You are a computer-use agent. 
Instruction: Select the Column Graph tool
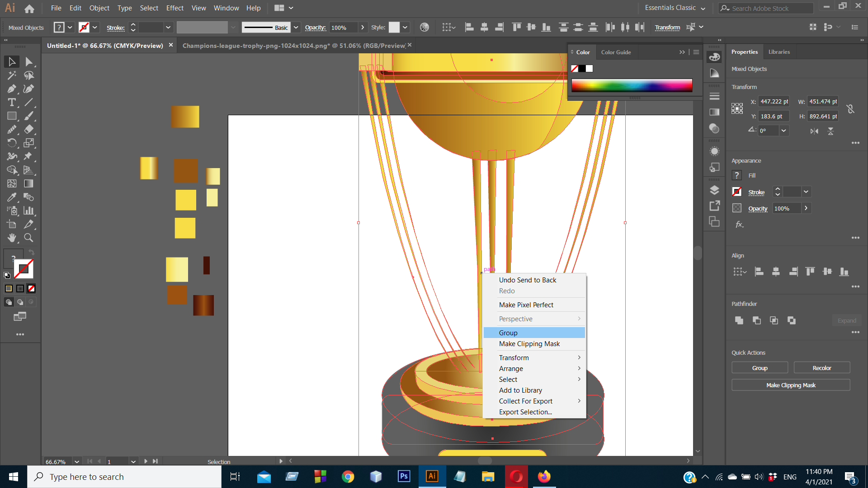tap(29, 211)
